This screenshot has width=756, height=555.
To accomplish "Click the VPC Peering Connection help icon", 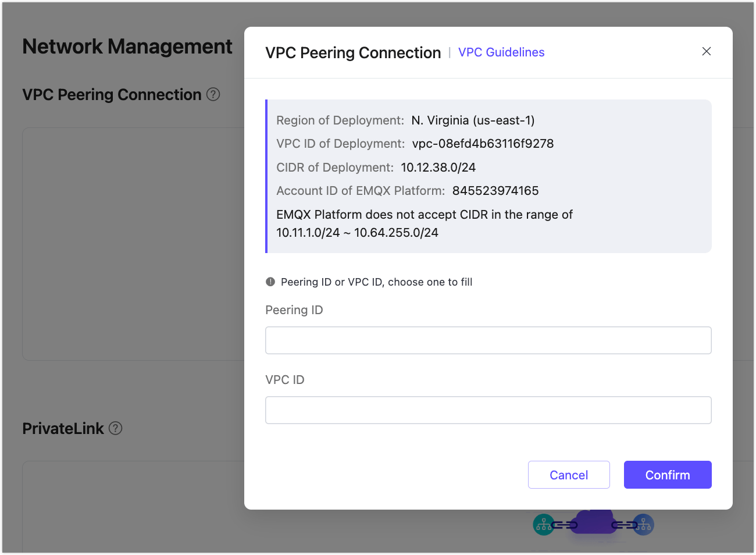I will point(213,94).
